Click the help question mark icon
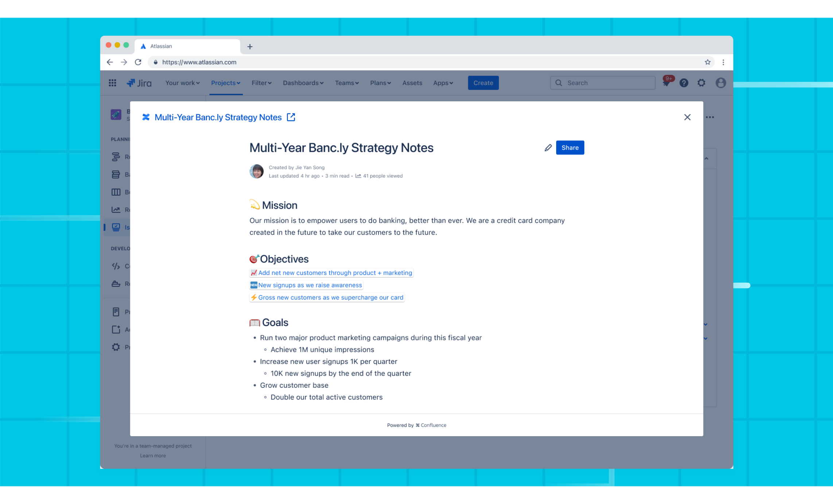 tap(684, 83)
